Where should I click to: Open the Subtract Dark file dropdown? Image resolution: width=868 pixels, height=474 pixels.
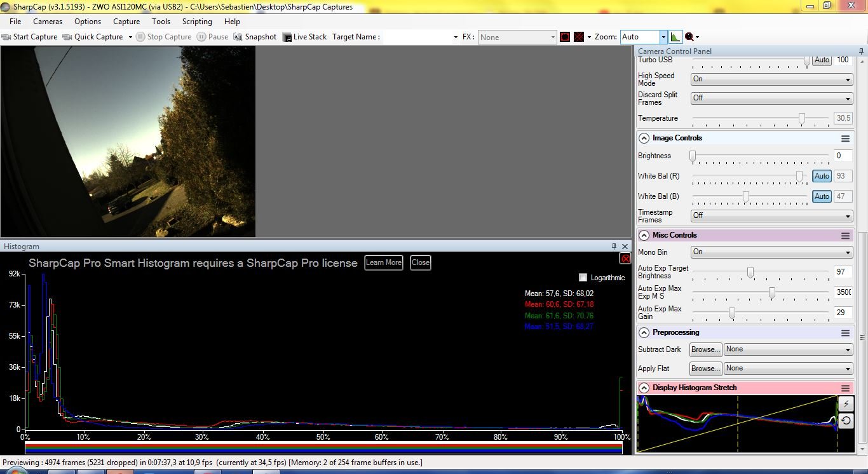click(x=788, y=349)
